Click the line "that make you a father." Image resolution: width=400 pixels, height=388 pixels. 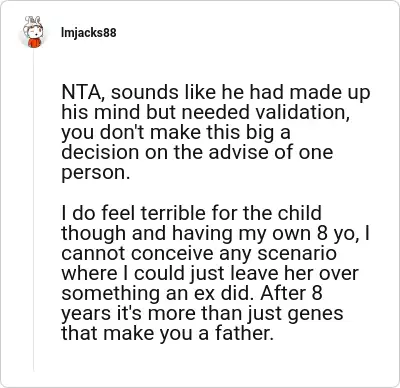(x=167, y=333)
